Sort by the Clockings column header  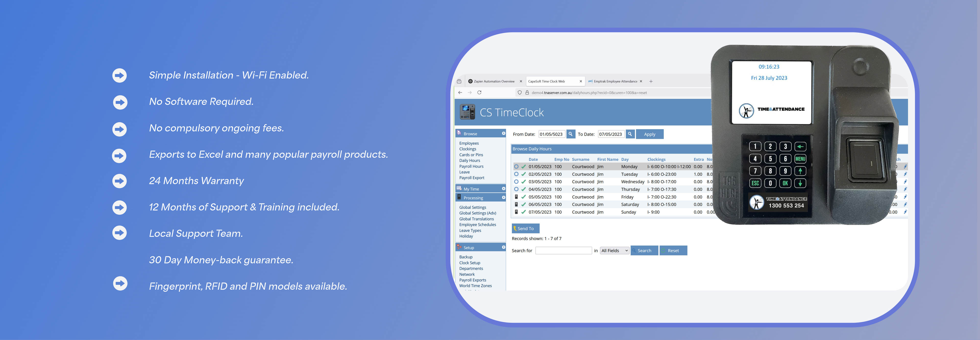pyautogui.click(x=656, y=159)
